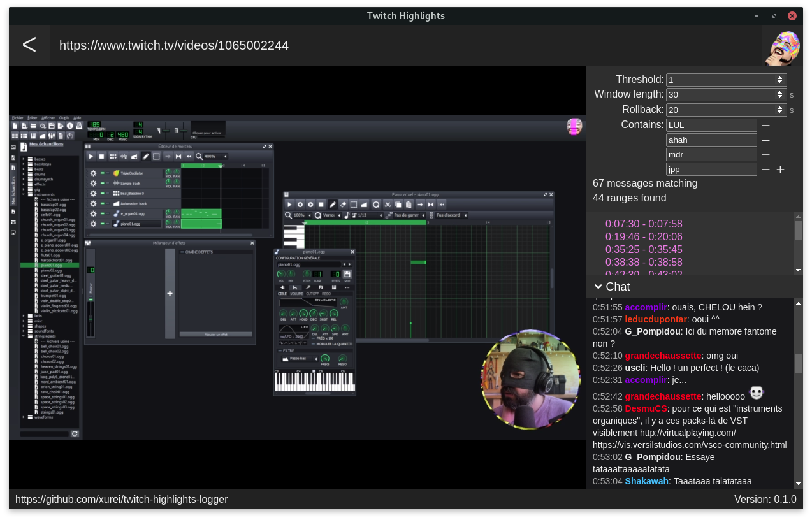Screen dimensions: 812x520
Task: Click the emote in grandechaussette's helloooo message
Action: click(756, 393)
